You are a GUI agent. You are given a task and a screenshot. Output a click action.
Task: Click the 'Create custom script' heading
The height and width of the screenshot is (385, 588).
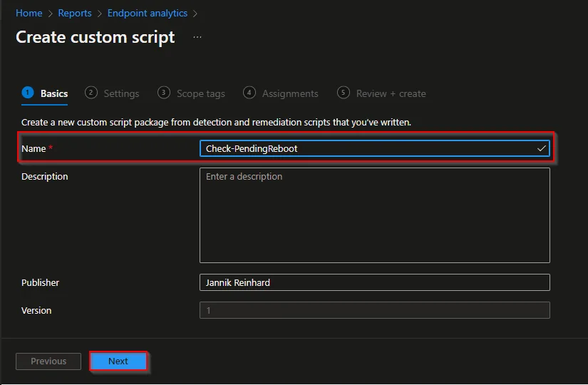pos(96,37)
